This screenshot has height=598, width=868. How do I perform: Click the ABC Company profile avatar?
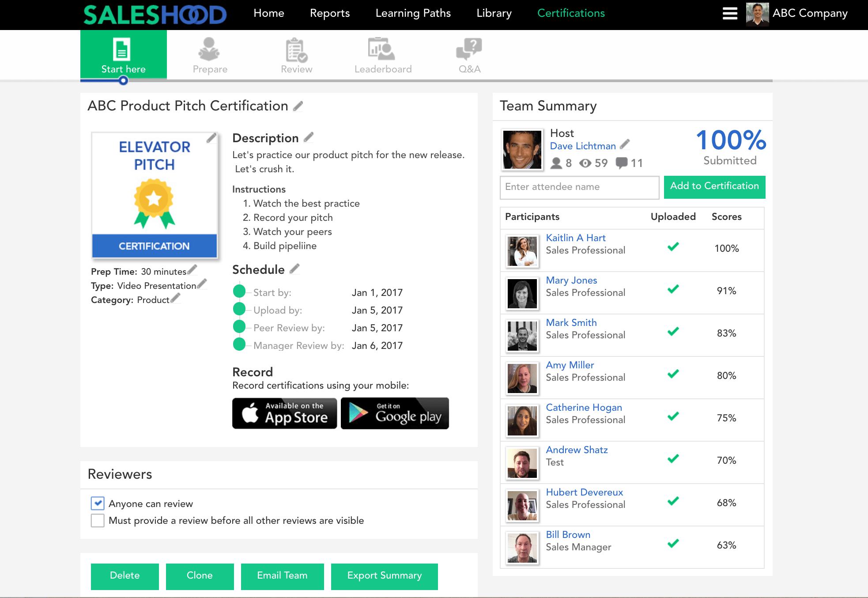(757, 14)
